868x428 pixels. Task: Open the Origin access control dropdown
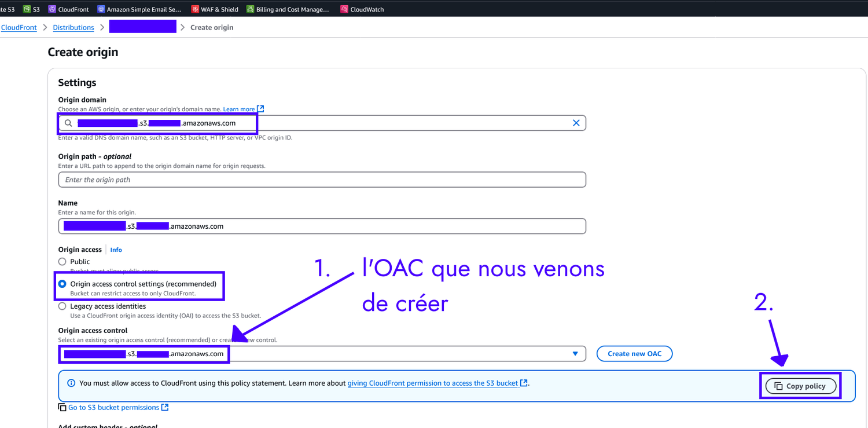(322, 354)
